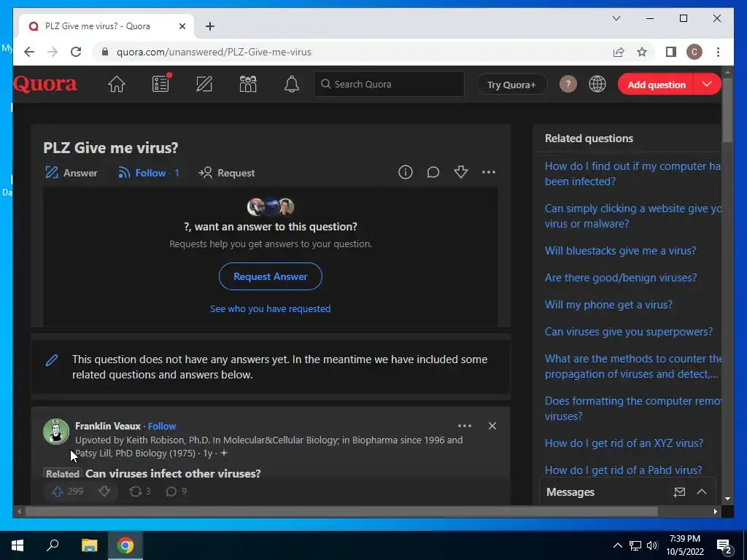Open Chrome tab search chevron

616,18
